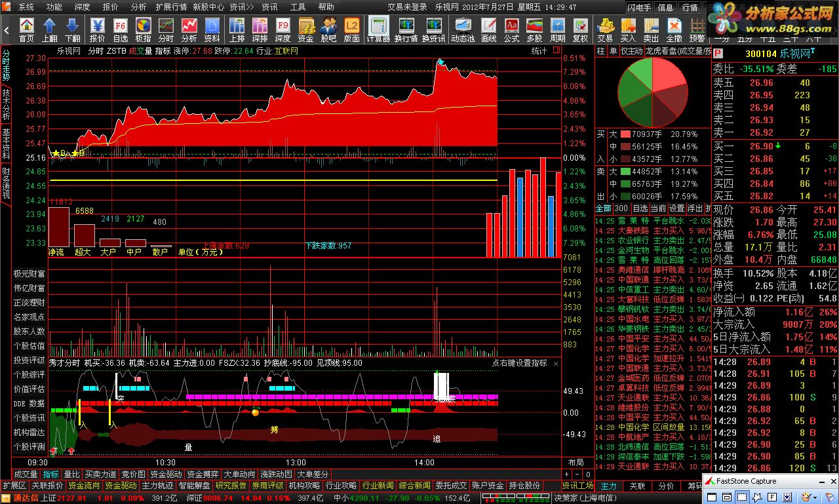Viewport: 839px width, 504px height.
Task: Click the 首页 home toolbar icon
Action: point(26,30)
